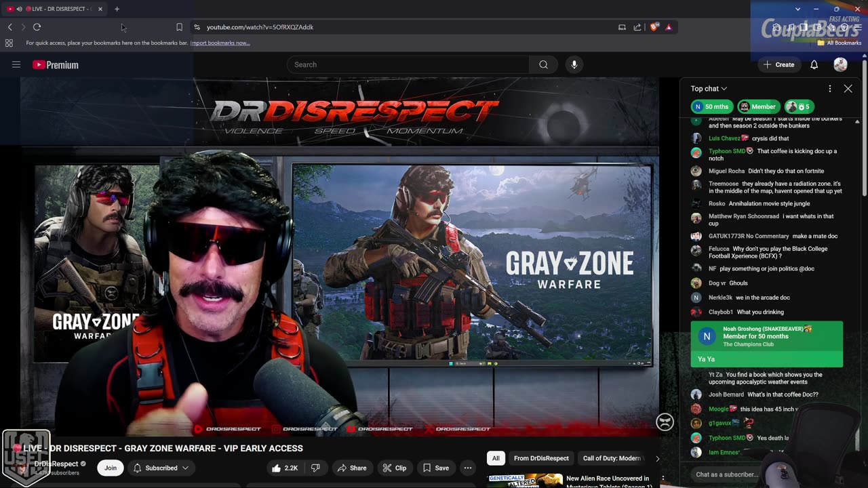Click the live reaction face icon on video

pyautogui.click(x=665, y=422)
